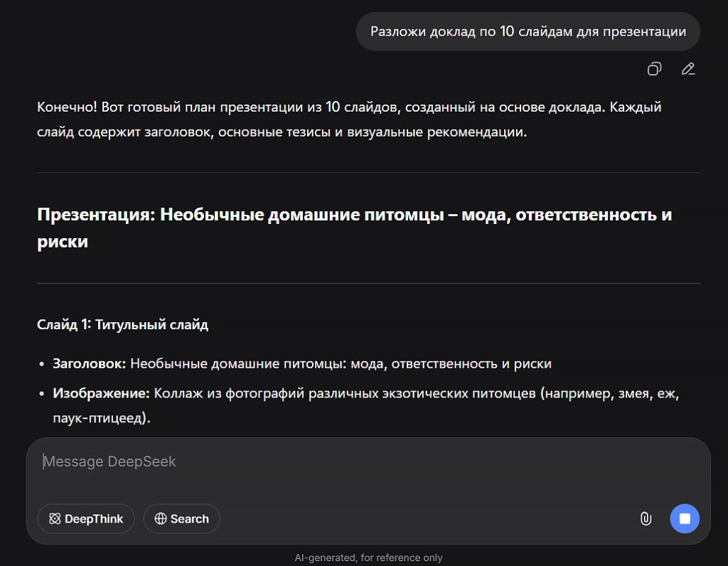This screenshot has width=728, height=566.
Task: Click the copy icon below the message bubble
Action: pyautogui.click(x=654, y=69)
